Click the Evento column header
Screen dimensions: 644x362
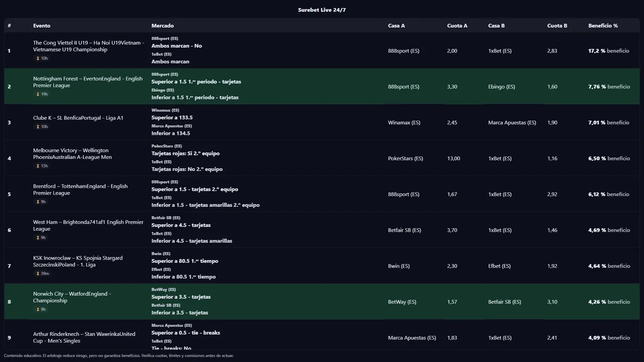(x=42, y=26)
